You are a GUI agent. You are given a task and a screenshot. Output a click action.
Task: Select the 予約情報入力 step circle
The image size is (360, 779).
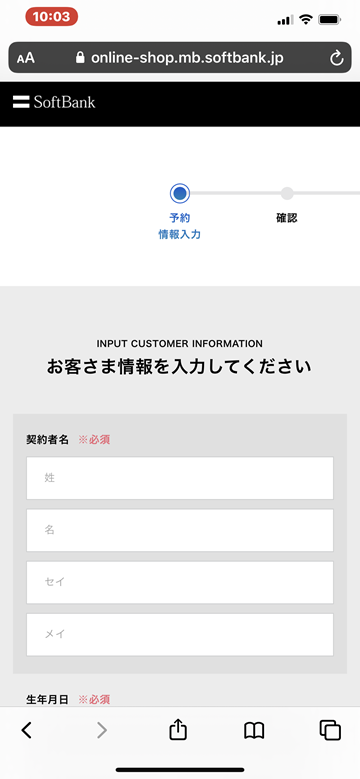[x=180, y=193]
